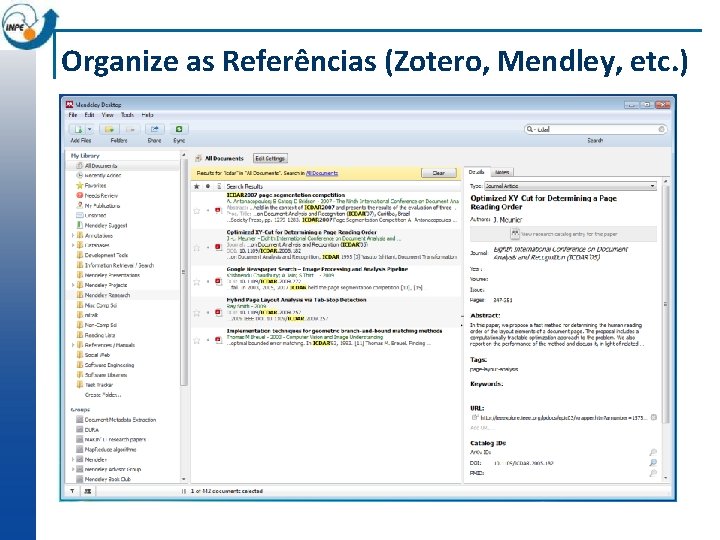The width and height of the screenshot is (720, 540).
Task: Clear the search field with its X icon
Action: coord(661,129)
